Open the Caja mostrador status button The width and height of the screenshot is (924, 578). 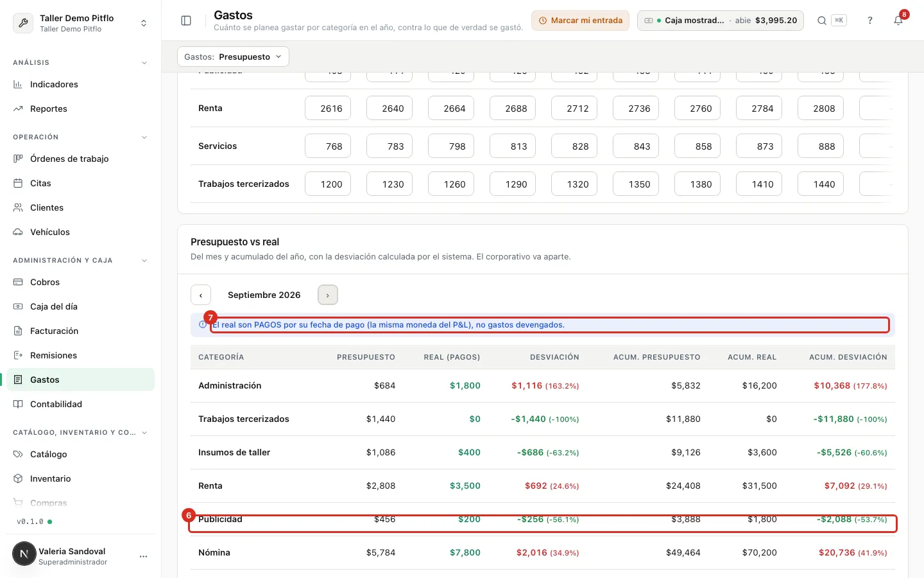pos(721,21)
